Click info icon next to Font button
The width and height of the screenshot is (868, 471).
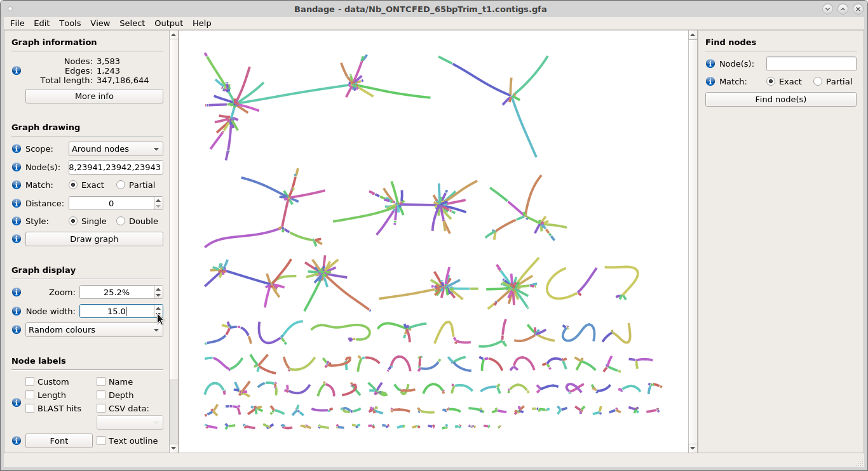(x=17, y=441)
